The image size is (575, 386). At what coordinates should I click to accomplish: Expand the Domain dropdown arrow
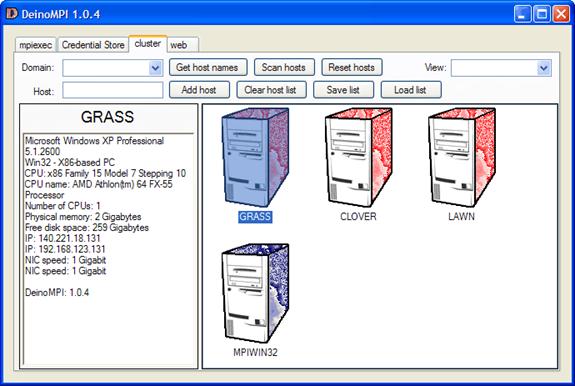(155, 68)
